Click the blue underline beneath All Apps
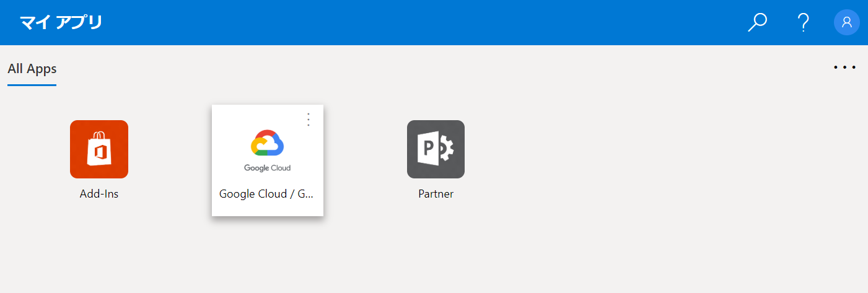This screenshot has width=868, height=293. (32, 85)
